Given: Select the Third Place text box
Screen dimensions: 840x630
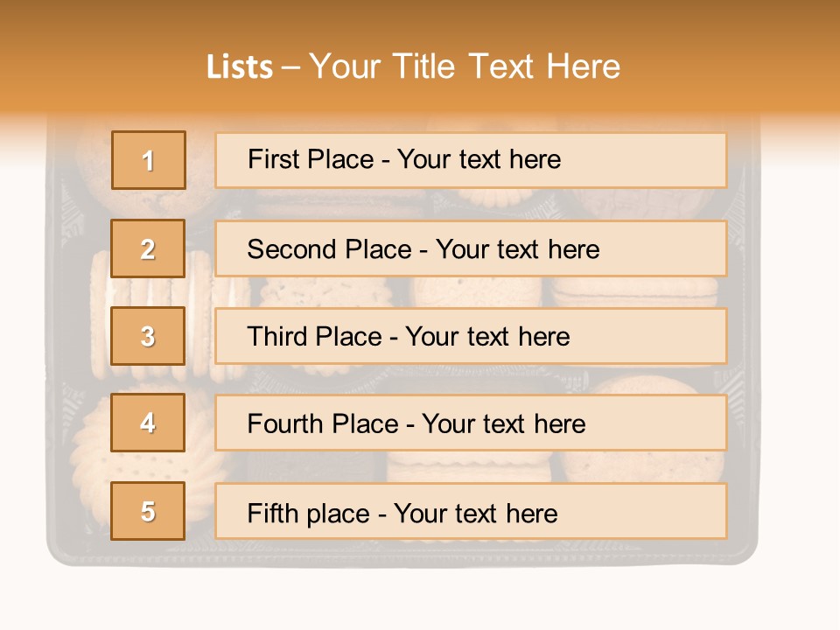Looking at the screenshot, I should point(471,336).
